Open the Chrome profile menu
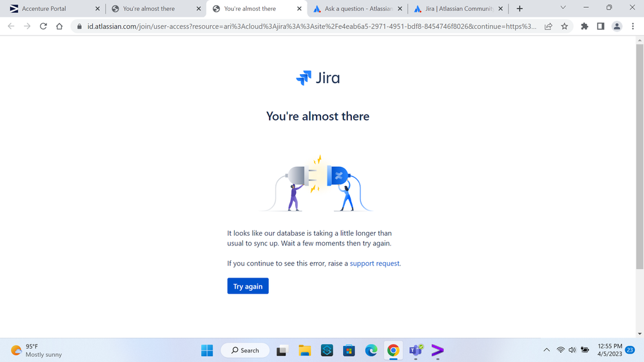 click(616, 26)
